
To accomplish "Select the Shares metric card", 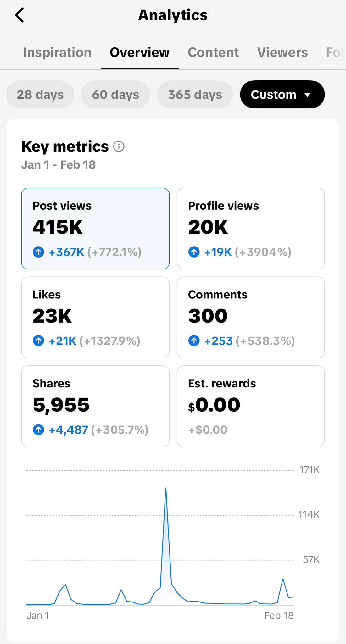I will pos(95,406).
